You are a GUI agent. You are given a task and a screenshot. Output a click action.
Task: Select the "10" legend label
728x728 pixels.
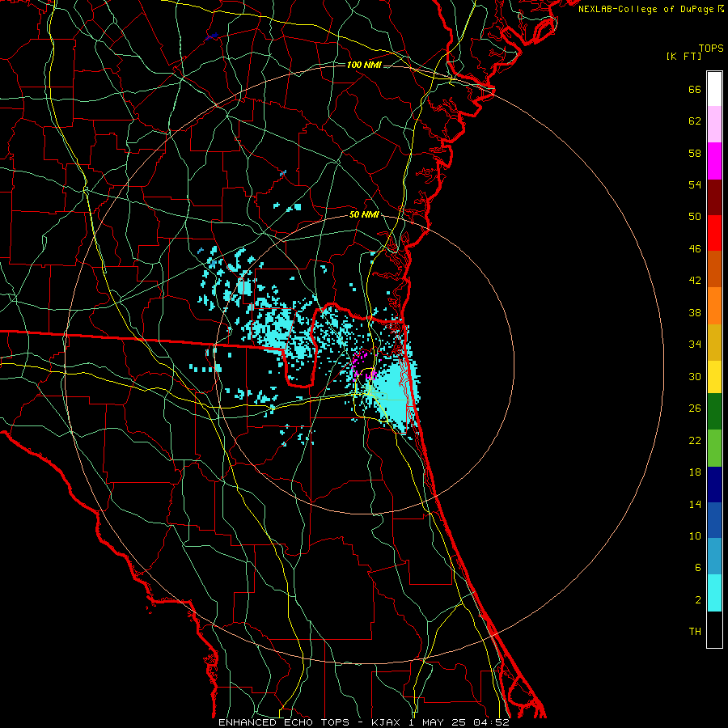(x=695, y=536)
